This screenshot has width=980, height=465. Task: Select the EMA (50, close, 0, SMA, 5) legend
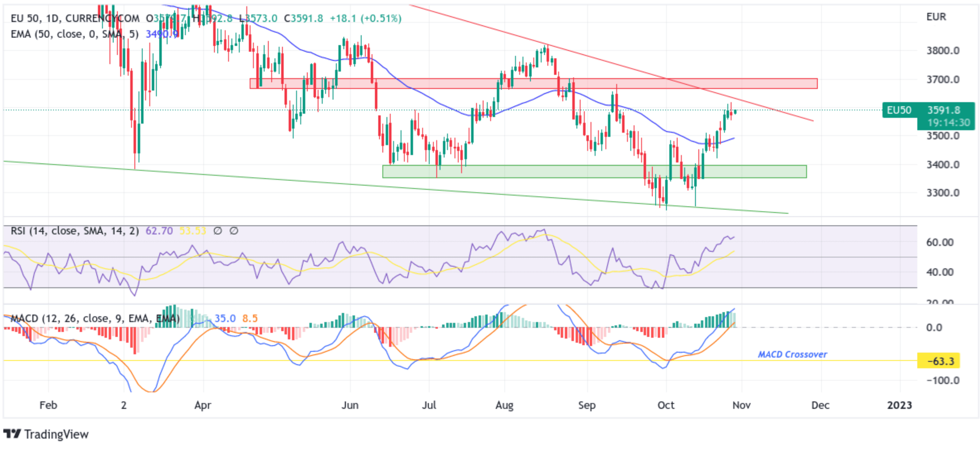[74, 34]
